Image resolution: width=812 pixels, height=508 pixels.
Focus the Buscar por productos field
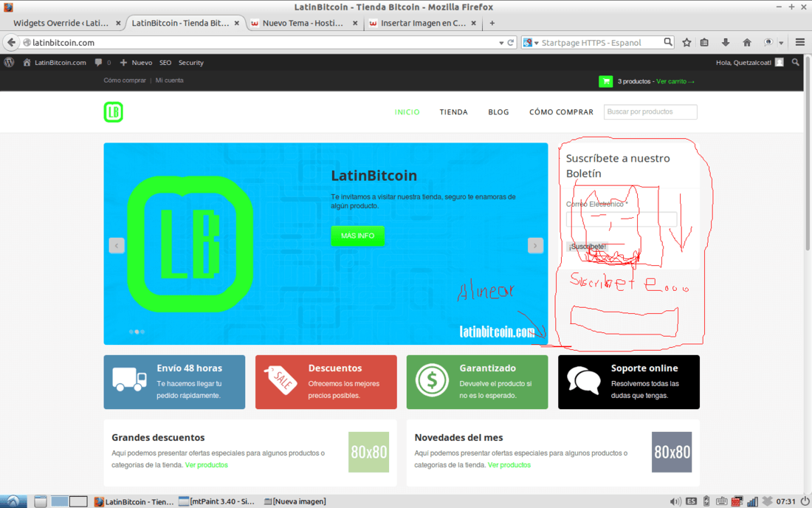(x=650, y=111)
